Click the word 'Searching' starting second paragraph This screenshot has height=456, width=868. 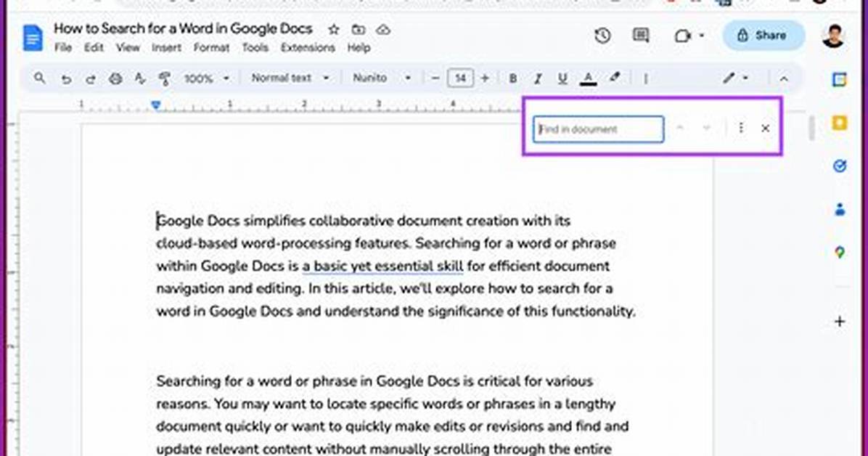click(x=188, y=382)
